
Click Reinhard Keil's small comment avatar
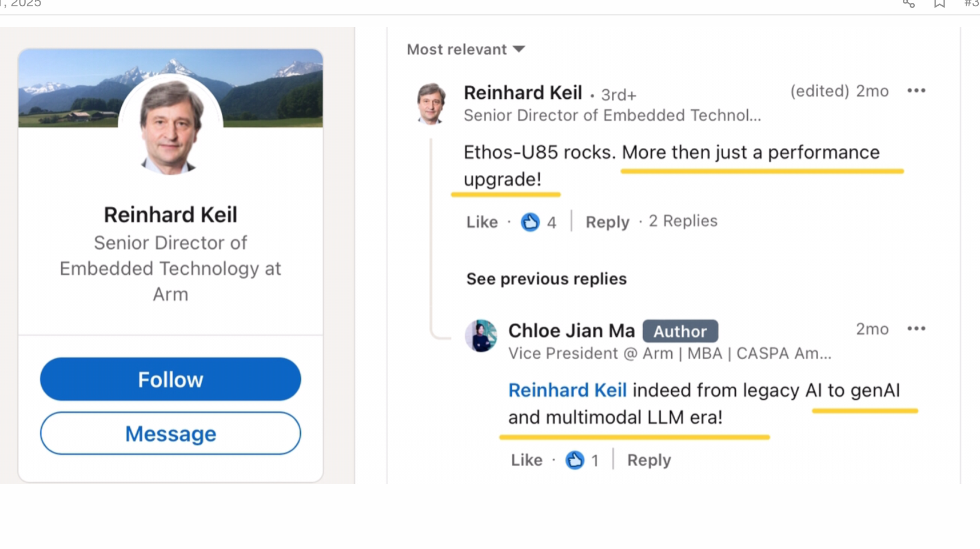click(431, 103)
